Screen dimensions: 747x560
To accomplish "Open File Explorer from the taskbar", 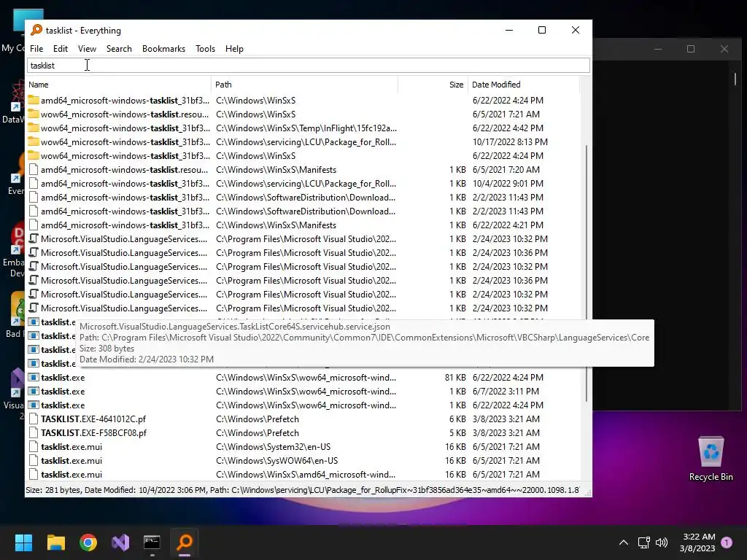I will click(55, 542).
